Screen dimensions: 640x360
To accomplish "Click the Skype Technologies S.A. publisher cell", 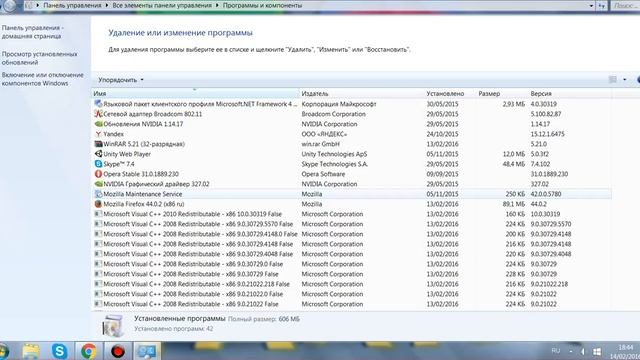I will (335, 164).
